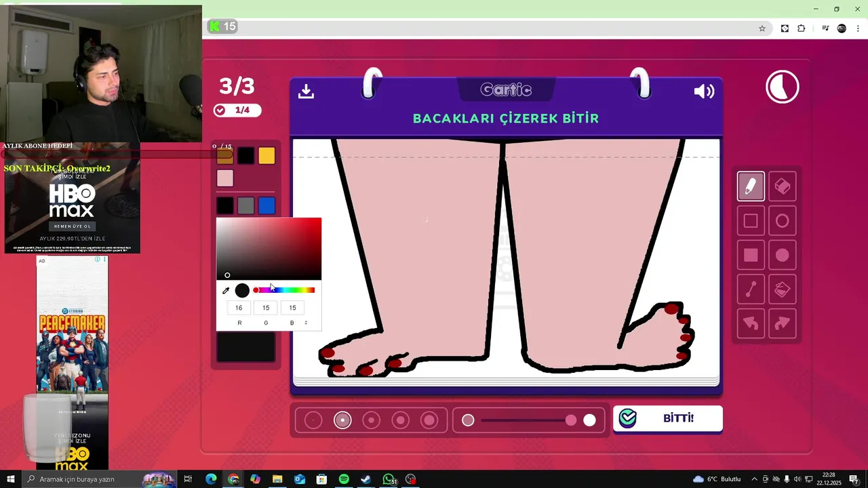Pick the blue color swatch
Screen dimensions: 868x488
point(267,205)
